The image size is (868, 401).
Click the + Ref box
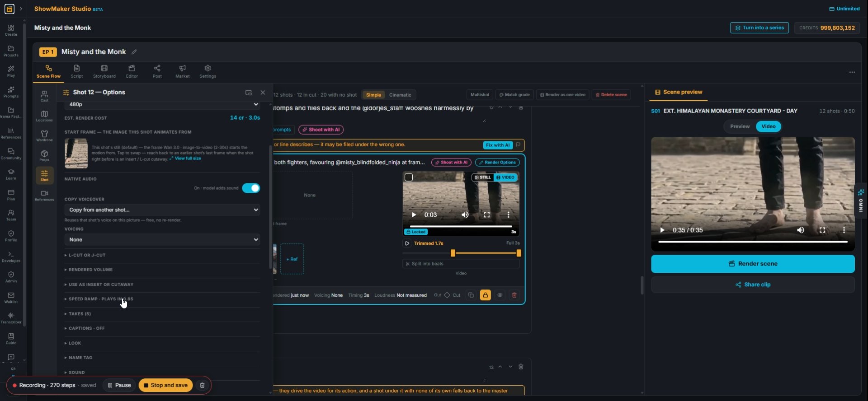click(x=292, y=259)
